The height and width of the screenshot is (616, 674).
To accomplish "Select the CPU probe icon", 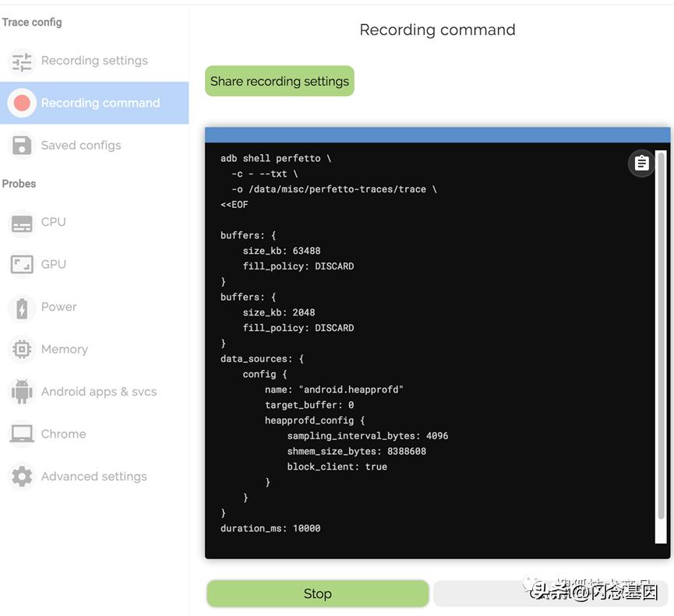I will [22, 221].
